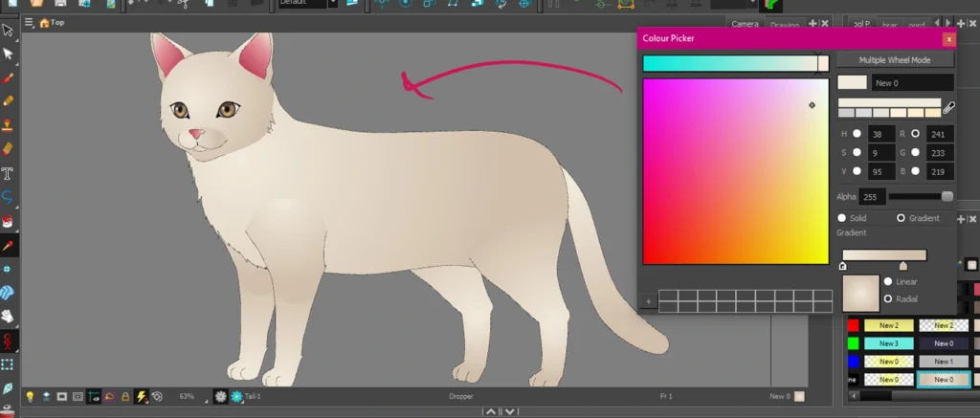Click the cyan gear icon beside Tail-1
The height and width of the screenshot is (418, 980).
pos(237,396)
